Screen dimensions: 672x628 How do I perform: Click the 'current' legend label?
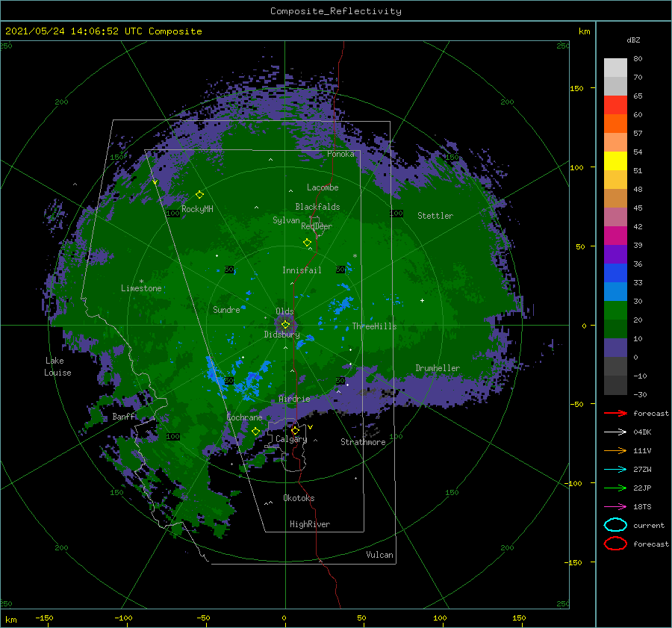coord(649,526)
